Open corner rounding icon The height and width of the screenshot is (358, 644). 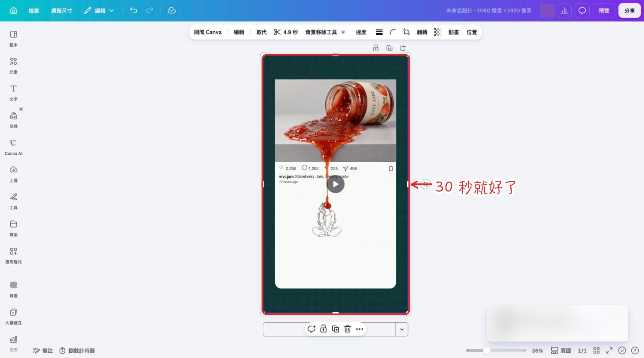[393, 32]
